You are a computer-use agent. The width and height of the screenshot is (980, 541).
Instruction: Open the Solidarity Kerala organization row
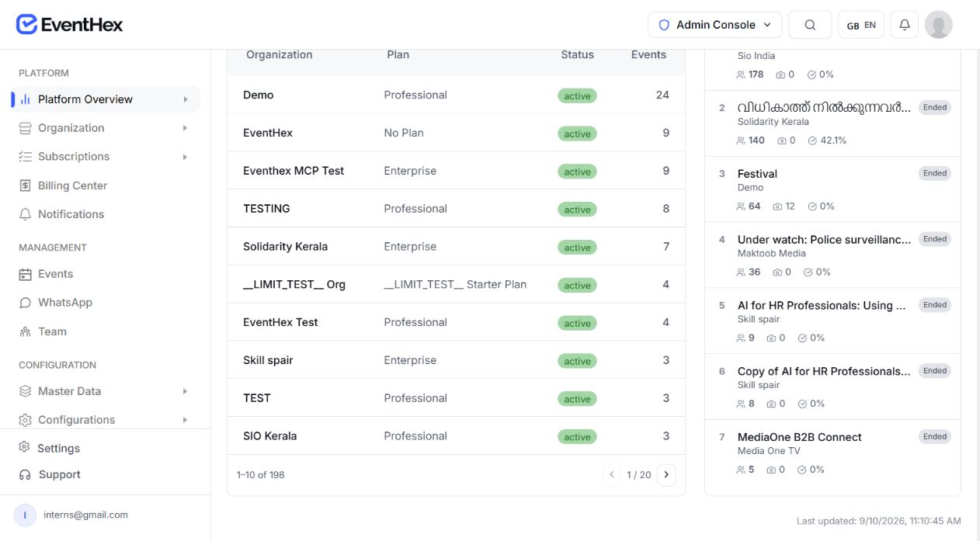point(456,247)
